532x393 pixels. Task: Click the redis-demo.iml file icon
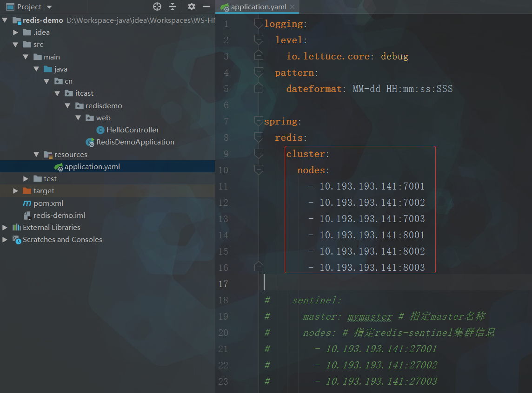[27, 216]
